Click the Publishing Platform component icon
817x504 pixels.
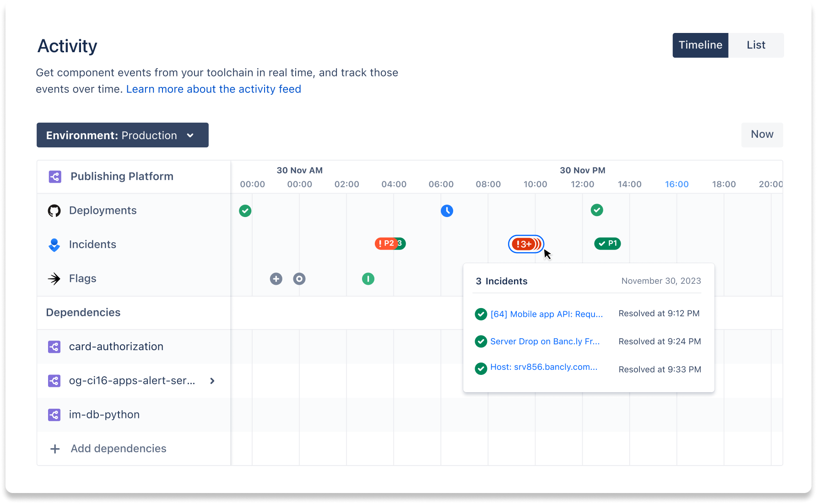click(54, 176)
